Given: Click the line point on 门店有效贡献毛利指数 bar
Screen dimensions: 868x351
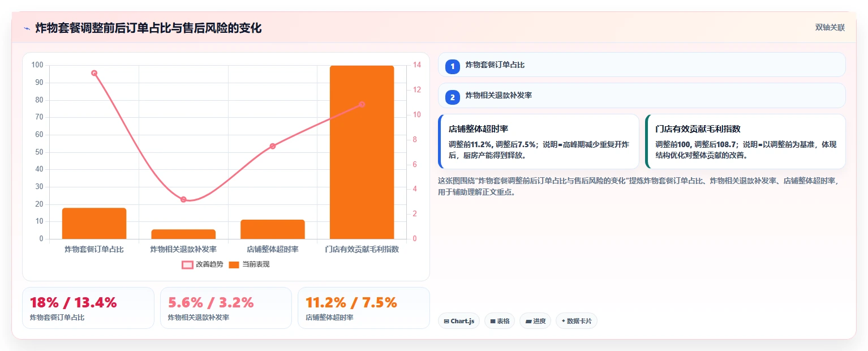Looking at the screenshot, I should (362, 105).
